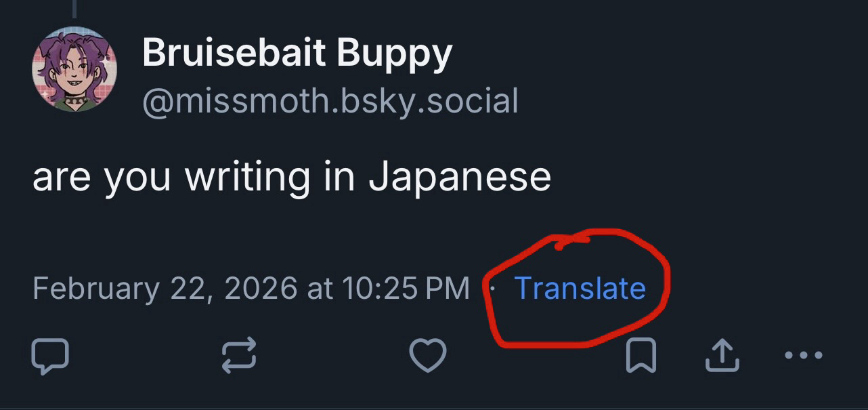Click the @missmoth.bsky.social handle
Image resolution: width=868 pixels, height=410 pixels.
click(x=330, y=100)
